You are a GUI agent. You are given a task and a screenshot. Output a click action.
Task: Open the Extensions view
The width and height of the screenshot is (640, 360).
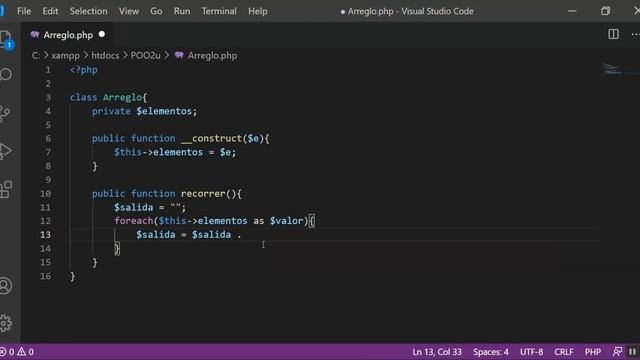[6, 189]
